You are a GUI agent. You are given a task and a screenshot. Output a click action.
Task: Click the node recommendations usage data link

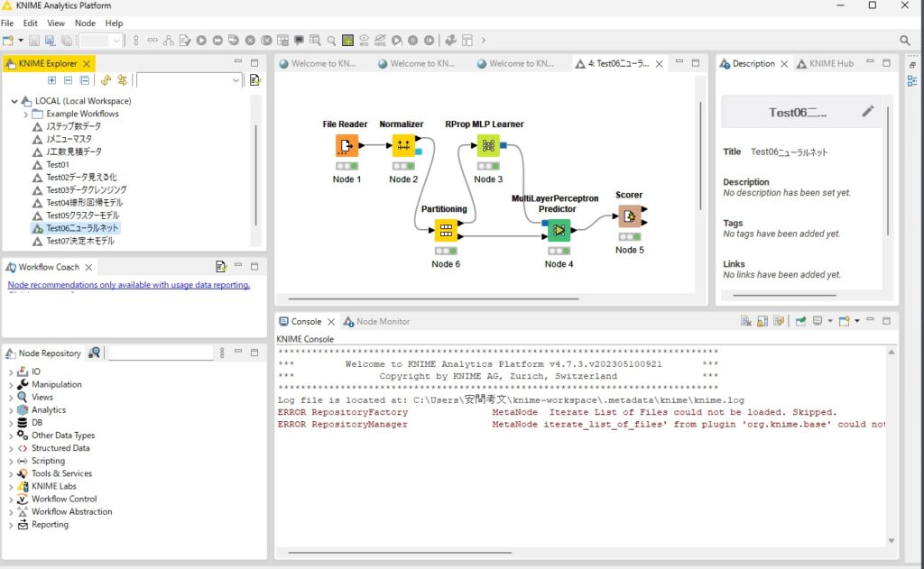click(128, 285)
